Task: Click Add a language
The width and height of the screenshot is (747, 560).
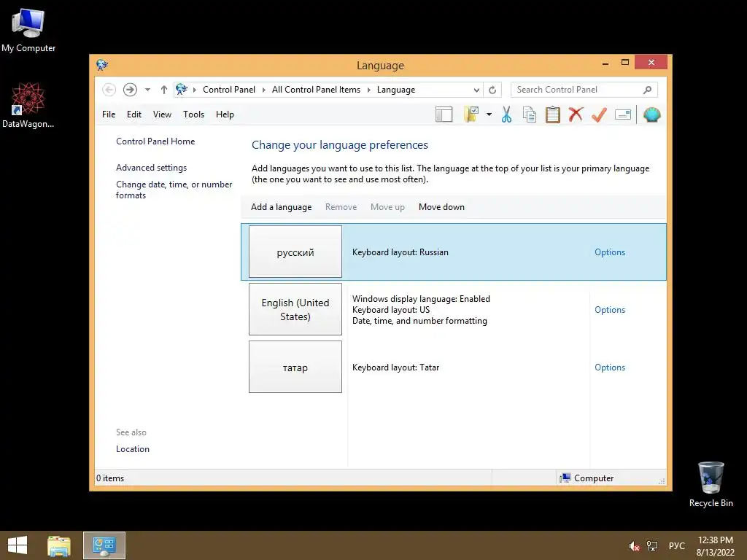Action: click(281, 207)
